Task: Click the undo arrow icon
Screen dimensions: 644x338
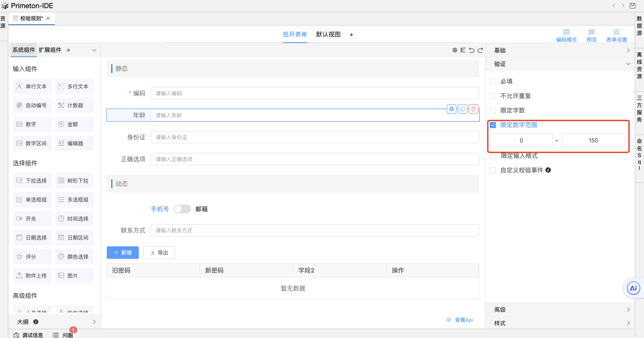Action: [472, 50]
